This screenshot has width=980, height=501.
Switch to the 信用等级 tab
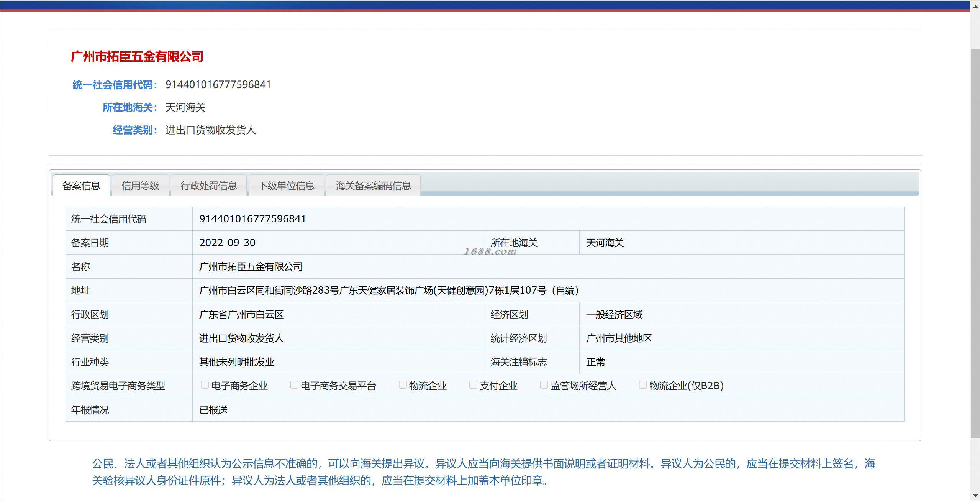140,186
